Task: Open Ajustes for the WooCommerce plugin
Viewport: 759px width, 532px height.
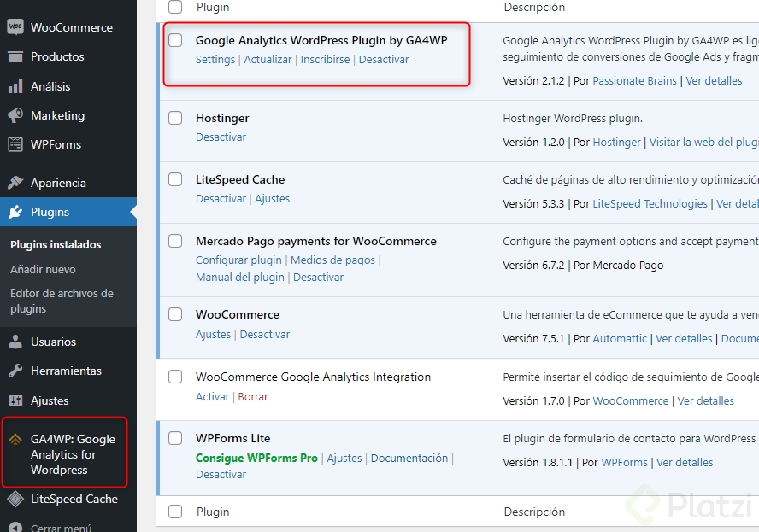Action: (213, 334)
